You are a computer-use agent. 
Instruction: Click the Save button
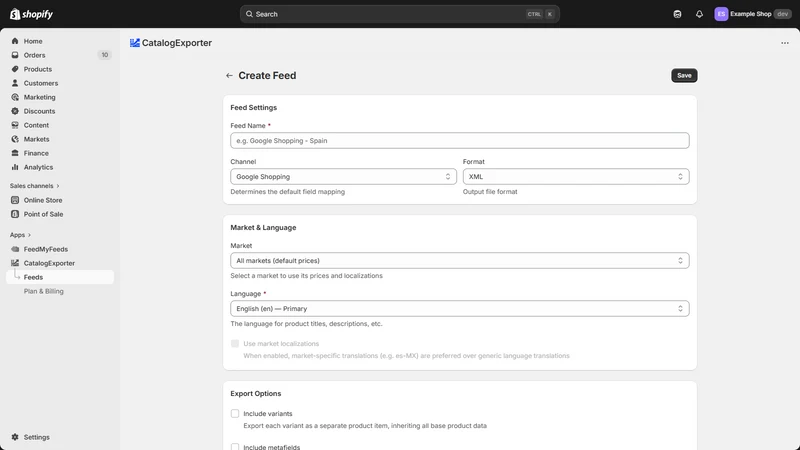[684, 76]
